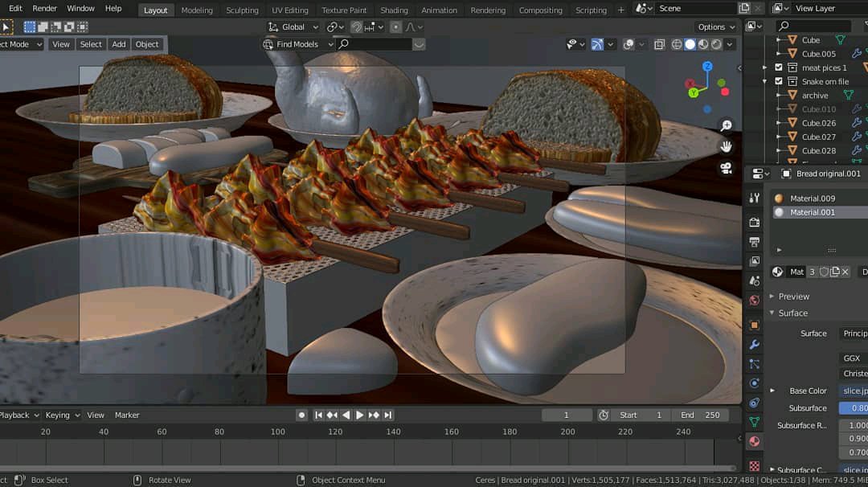868x487 pixels.
Task: Click the fake user shield icon
Action: click(x=825, y=272)
